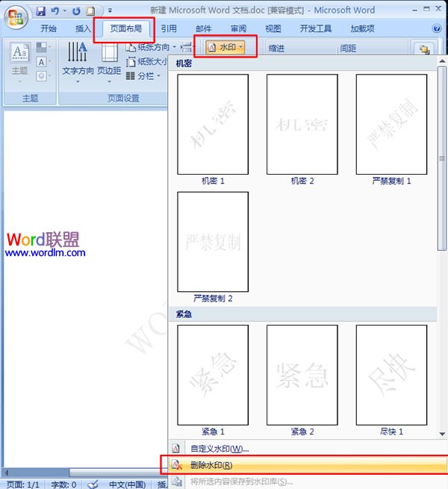Choose the 机密 1 watermark thumbnail

pyautogui.click(x=213, y=124)
